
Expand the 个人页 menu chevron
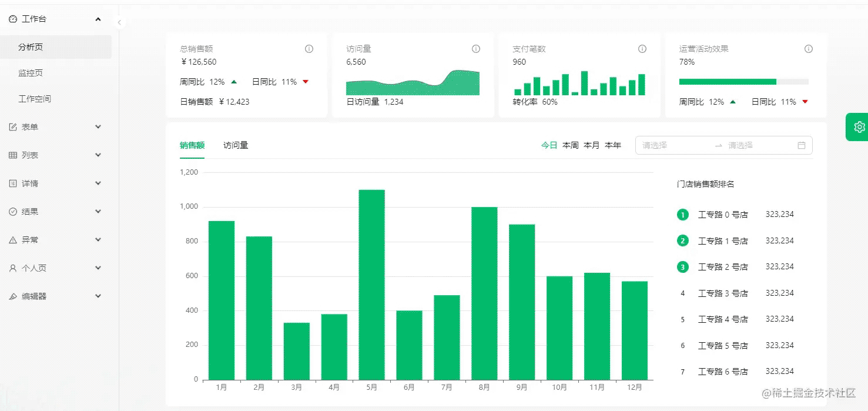(98, 268)
